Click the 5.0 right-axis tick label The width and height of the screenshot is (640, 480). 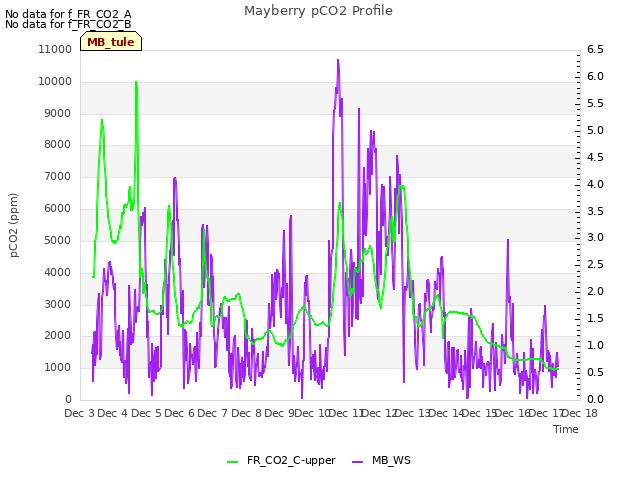595,130
